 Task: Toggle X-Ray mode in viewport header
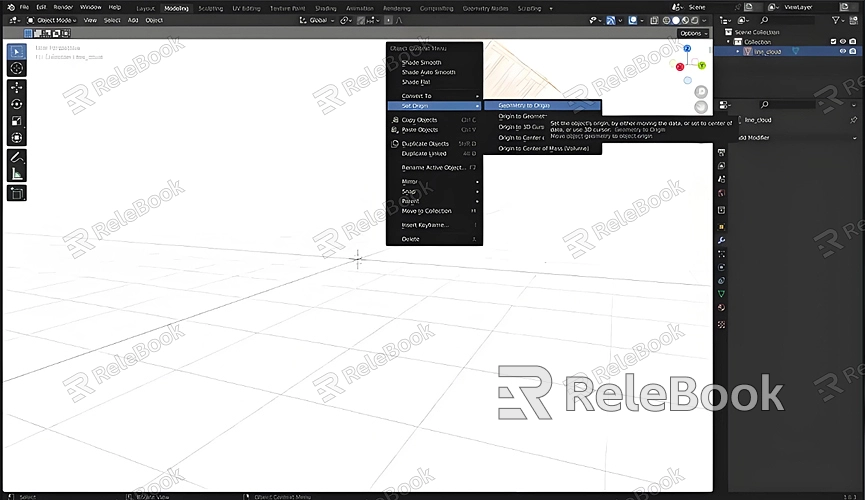click(x=654, y=20)
